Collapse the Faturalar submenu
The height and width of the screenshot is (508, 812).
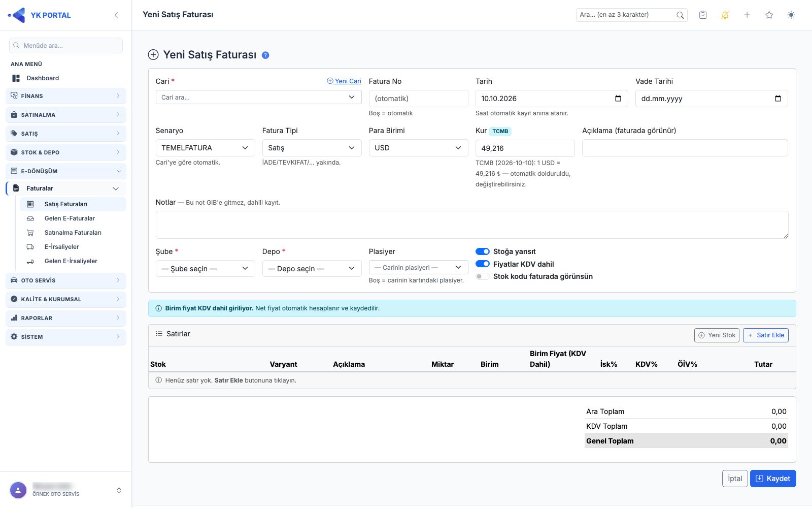pos(66,188)
